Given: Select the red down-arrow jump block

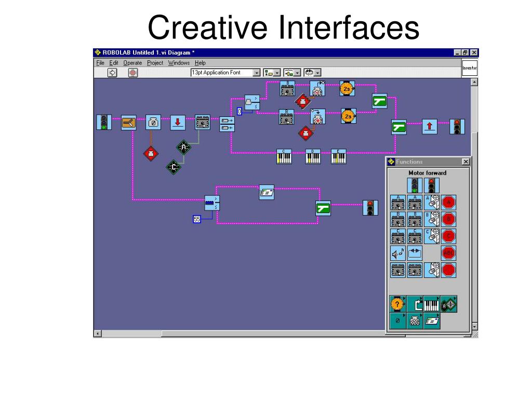Looking at the screenshot, I should [178, 122].
